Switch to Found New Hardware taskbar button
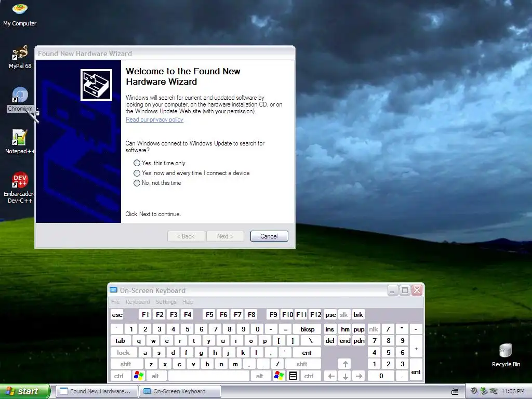Viewport: 532px width, 399px height. 96,391
